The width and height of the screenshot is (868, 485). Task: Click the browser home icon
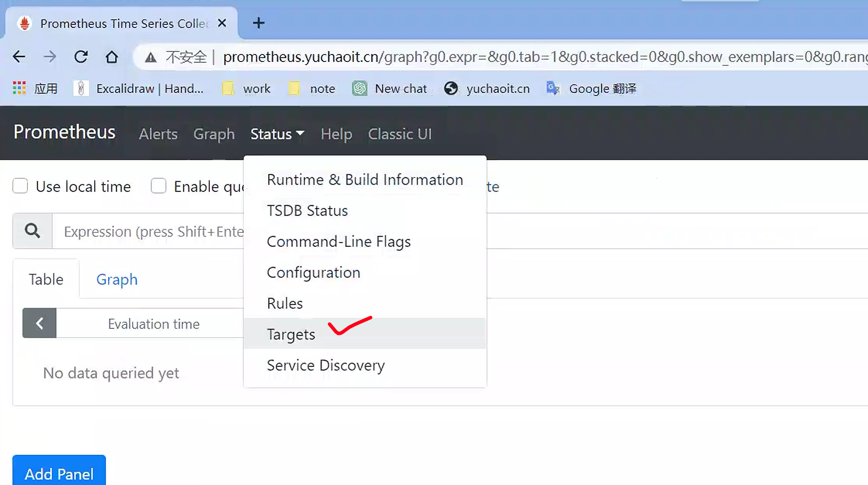[112, 57]
